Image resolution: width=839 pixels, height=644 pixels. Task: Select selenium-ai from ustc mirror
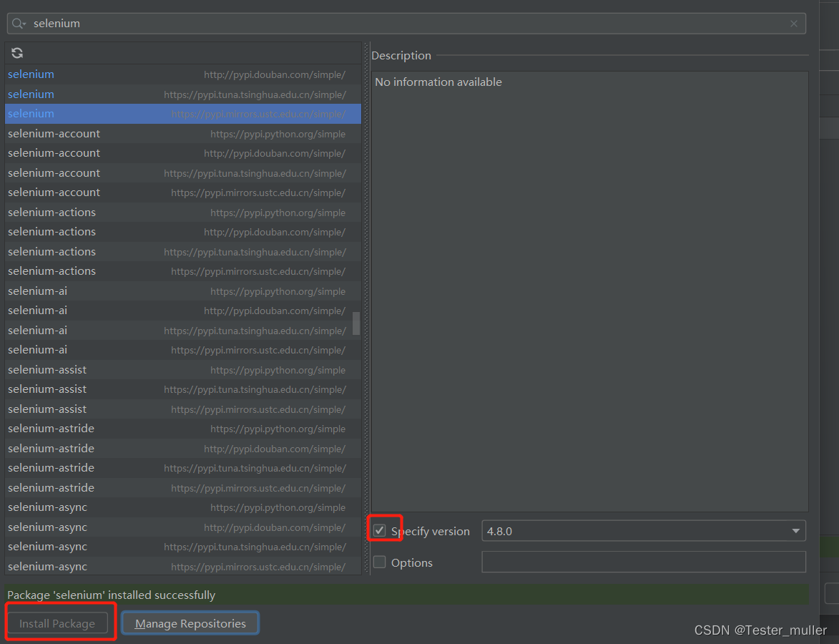(x=183, y=350)
